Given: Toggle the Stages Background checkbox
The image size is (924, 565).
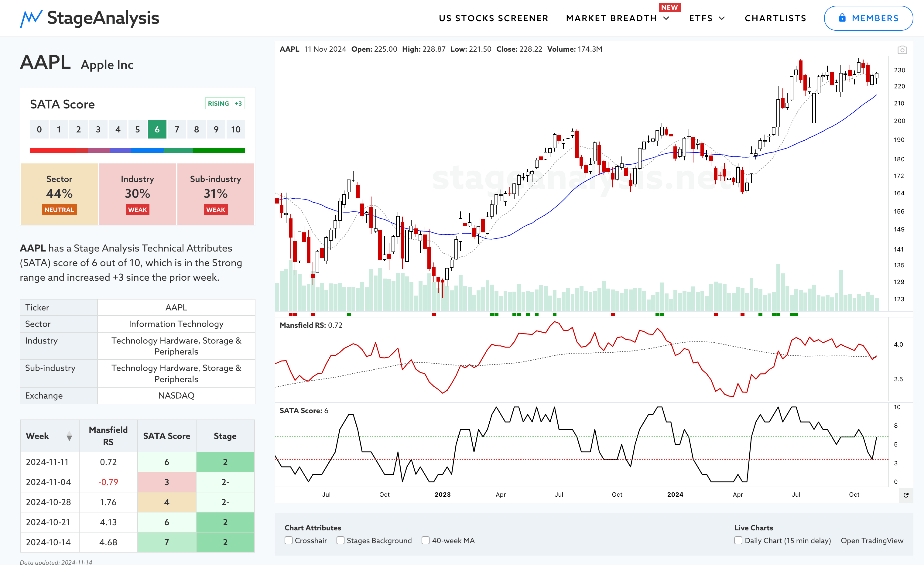Looking at the screenshot, I should click(340, 540).
